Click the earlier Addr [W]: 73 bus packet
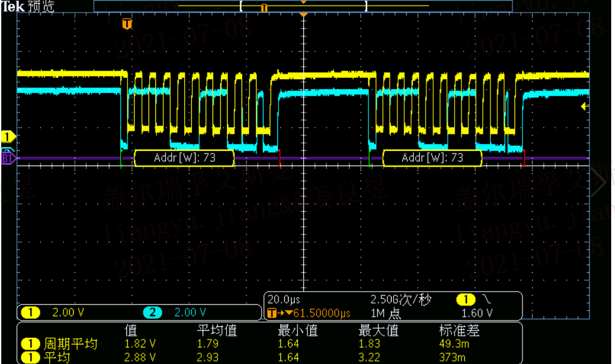 [x=184, y=158]
